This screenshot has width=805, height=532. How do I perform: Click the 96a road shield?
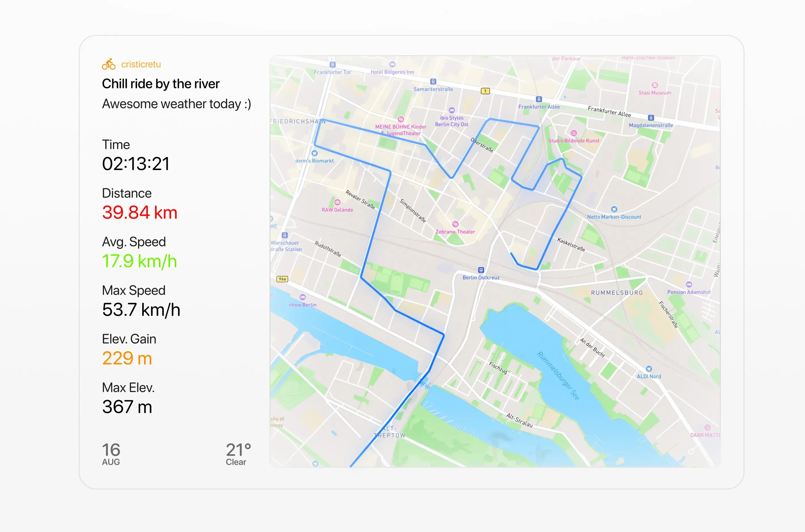pos(283,279)
